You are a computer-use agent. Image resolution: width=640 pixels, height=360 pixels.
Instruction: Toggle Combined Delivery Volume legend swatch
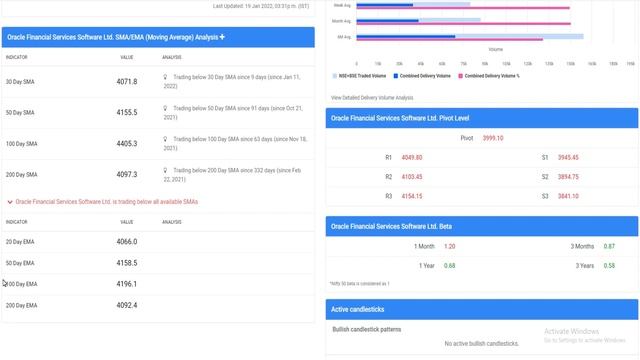396,76
